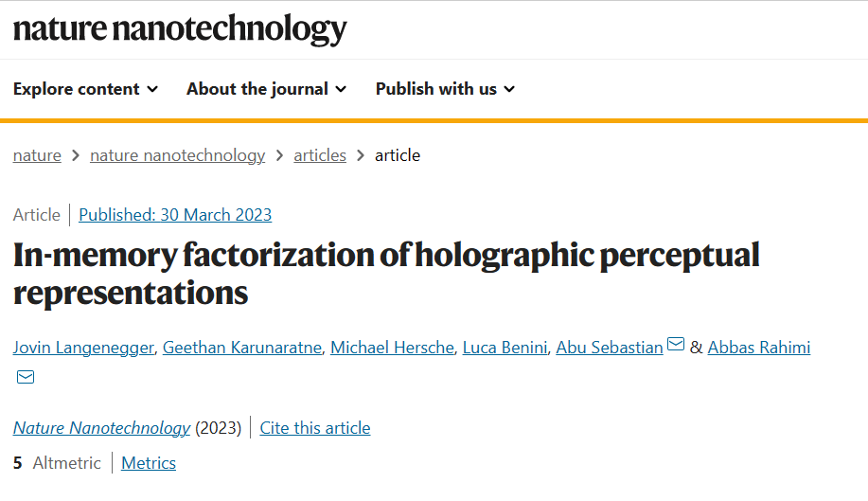Image resolution: width=868 pixels, height=501 pixels.
Task: Go to nature breadcrumb link
Action: [x=37, y=155]
